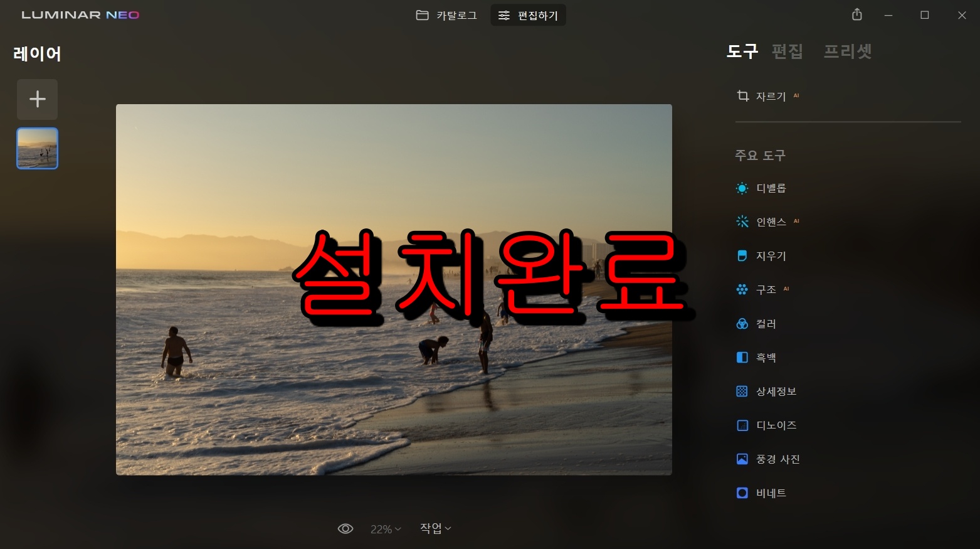Toggle the before/after preview eye icon

click(x=345, y=528)
